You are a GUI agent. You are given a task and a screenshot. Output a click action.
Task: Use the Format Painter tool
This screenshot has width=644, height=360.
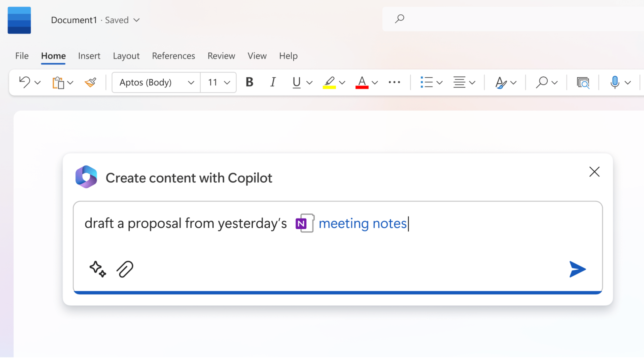[x=90, y=82]
